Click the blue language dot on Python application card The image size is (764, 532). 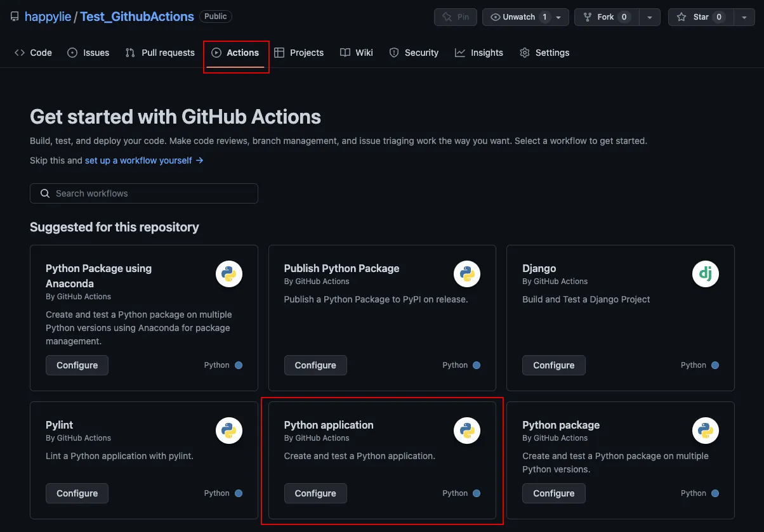click(477, 493)
